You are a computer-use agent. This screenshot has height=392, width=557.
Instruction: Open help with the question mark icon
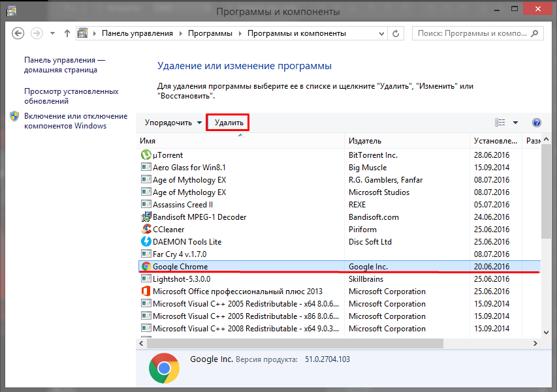(537, 123)
